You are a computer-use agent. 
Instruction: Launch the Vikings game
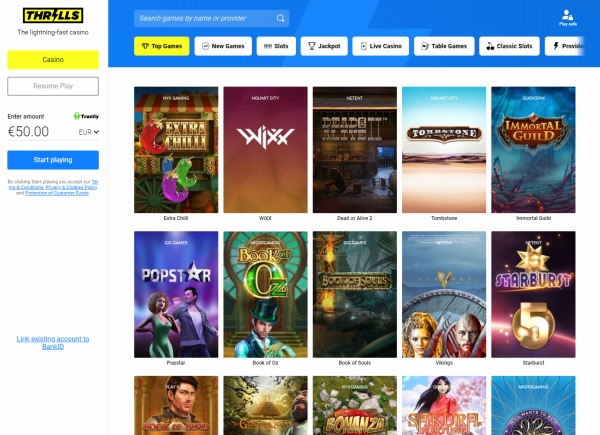(x=444, y=294)
